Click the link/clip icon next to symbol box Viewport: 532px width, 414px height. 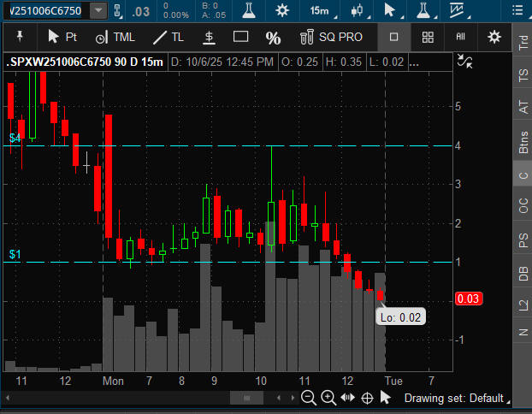point(117,10)
